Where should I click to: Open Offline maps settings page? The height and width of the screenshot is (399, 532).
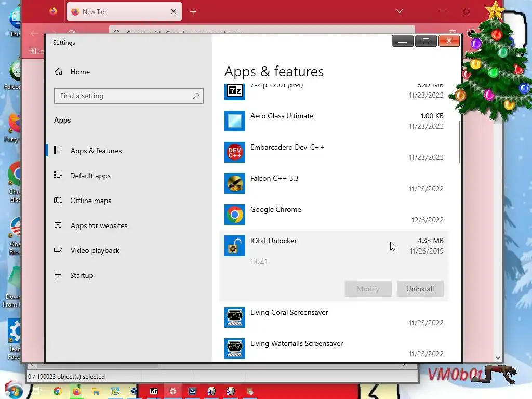coord(90,201)
